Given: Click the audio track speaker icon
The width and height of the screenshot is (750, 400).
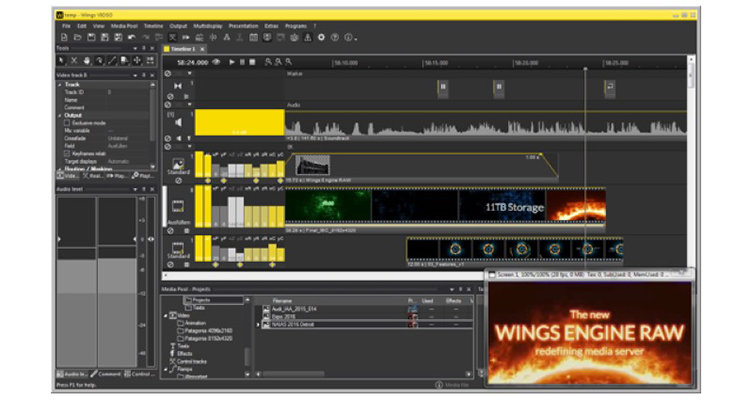Looking at the screenshot, I should [178, 123].
